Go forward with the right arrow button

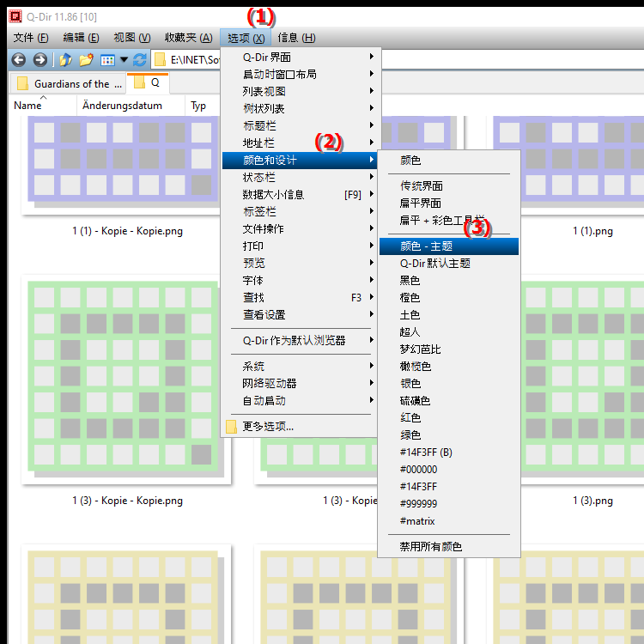click(x=39, y=60)
